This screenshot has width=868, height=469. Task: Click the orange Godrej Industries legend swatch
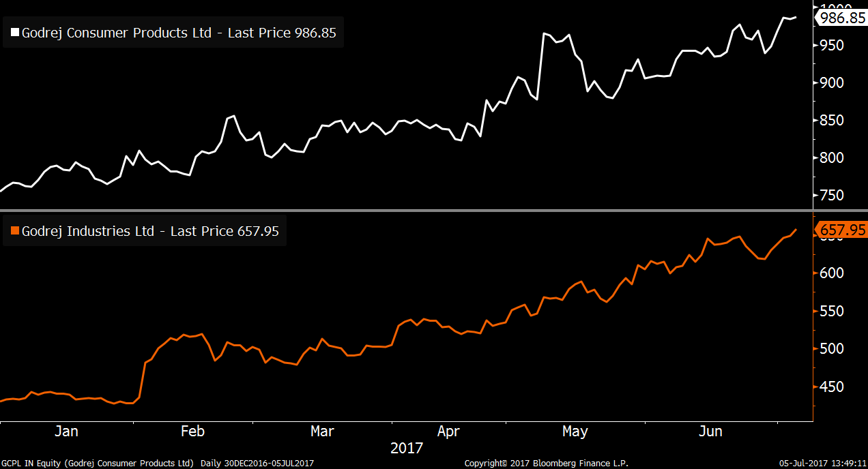point(15,232)
